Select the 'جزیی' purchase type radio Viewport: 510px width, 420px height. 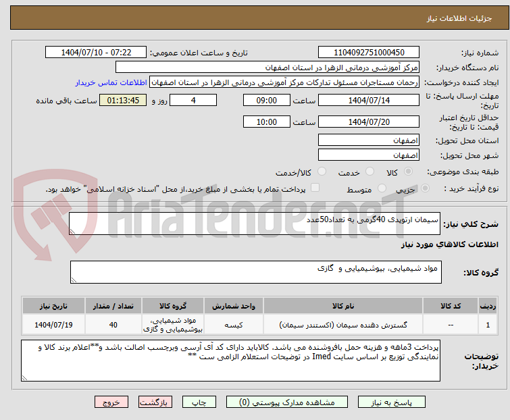pos(425,188)
